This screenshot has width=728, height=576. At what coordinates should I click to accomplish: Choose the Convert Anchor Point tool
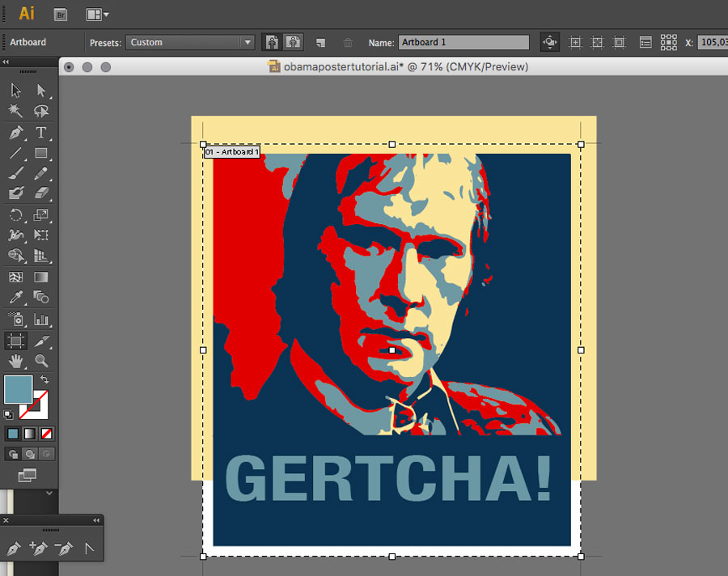click(89, 548)
